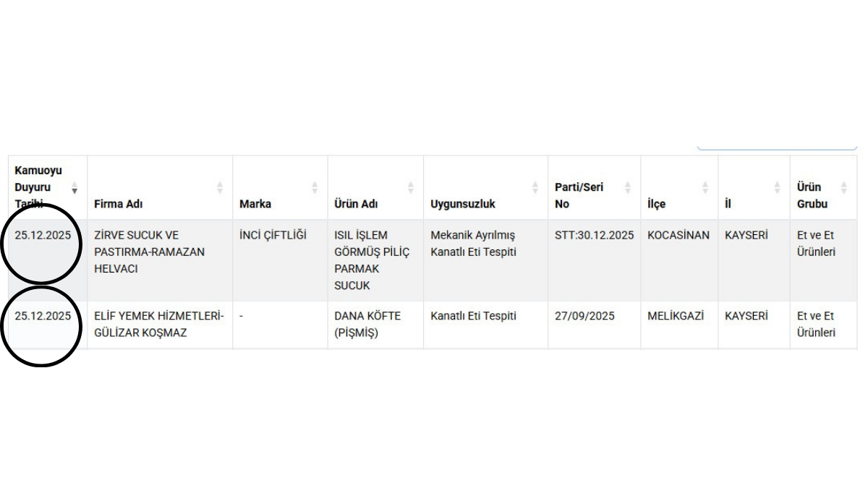The height and width of the screenshot is (488, 868).
Task: Click the Firma Adı sort arrows
Action: pyautogui.click(x=220, y=188)
